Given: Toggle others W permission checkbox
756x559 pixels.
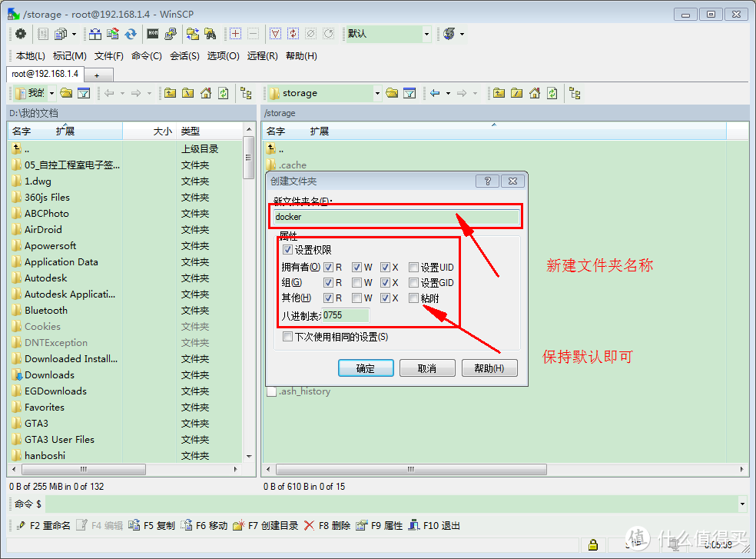Looking at the screenshot, I should [x=356, y=298].
